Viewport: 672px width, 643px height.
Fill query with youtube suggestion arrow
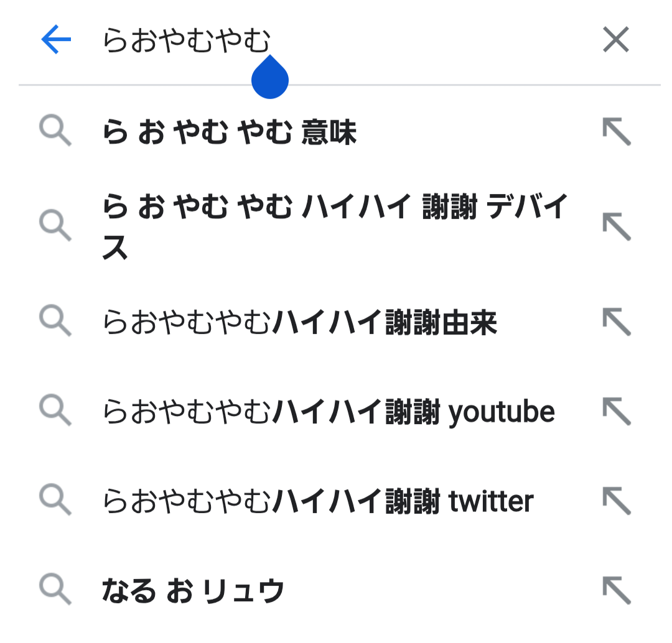617,412
